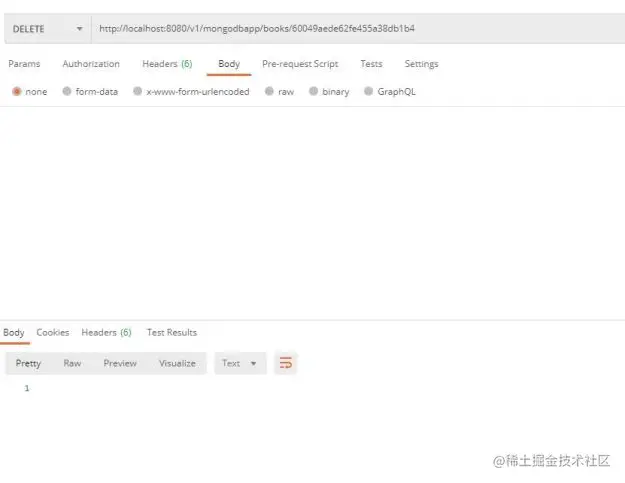Open the Text format dropdown
The height and width of the screenshot is (483, 625).
(x=240, y=363)
